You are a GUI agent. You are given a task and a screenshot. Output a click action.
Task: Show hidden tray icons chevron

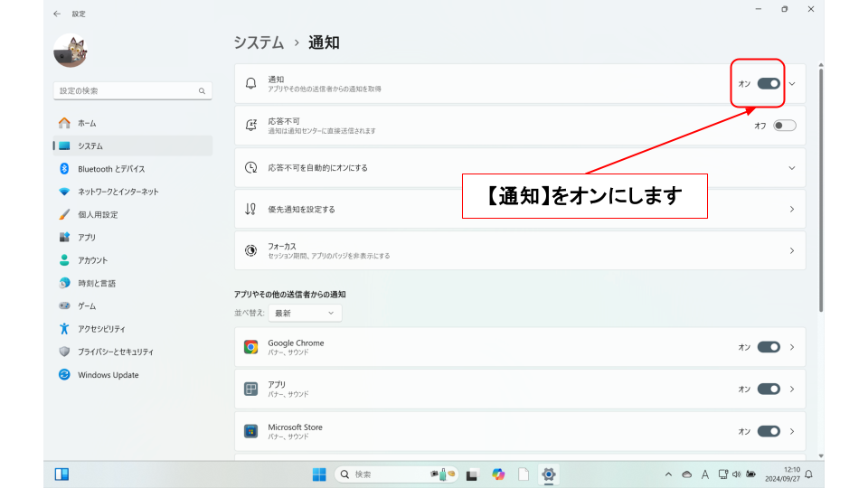pos(668,474)
